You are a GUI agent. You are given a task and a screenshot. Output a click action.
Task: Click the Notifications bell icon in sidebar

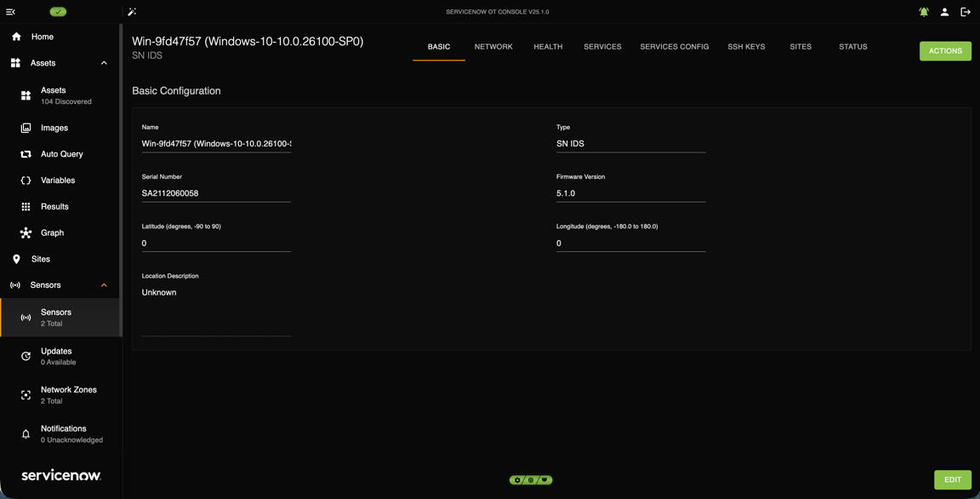point(26,434)
